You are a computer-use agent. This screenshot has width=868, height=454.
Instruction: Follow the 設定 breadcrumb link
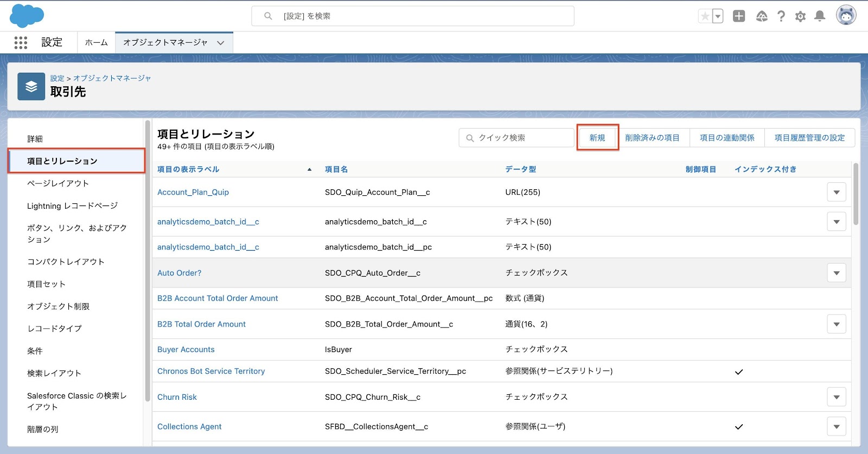pyautogui.click(x=57, y=78)
